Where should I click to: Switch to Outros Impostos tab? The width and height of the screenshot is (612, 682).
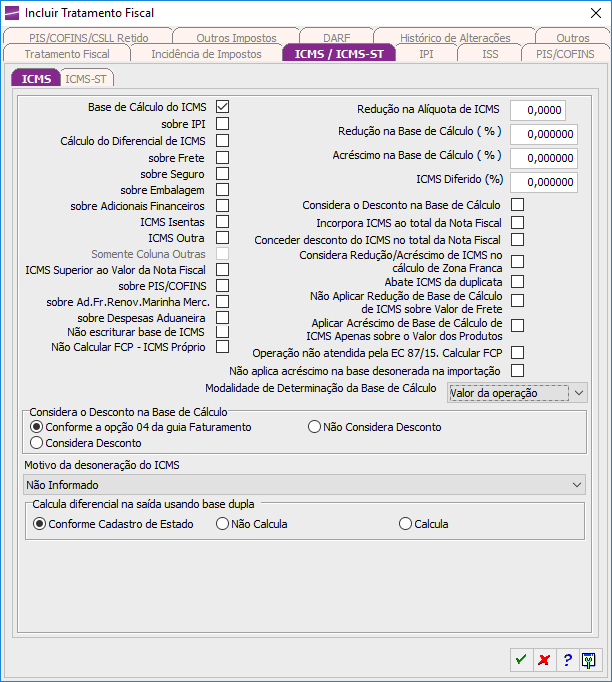click(x=236, y=37)
